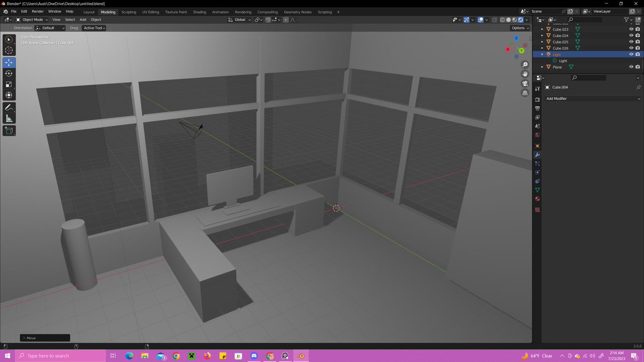Select the Transform tool

(x=9, y=95)
